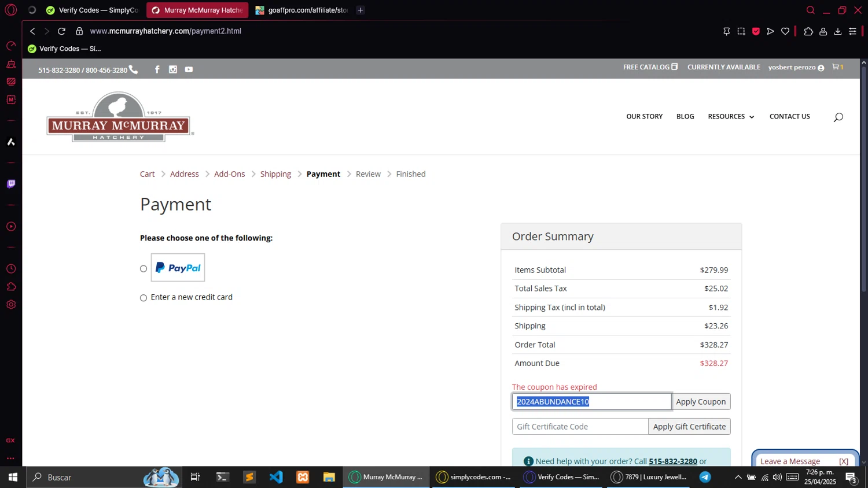Open the Aria AI sidebar icon
Screen dimensions: 868x488
coord(11,142)
